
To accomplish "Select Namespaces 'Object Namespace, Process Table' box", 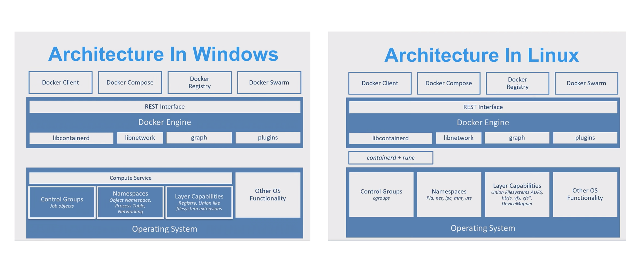I will [x=130, y=202].
